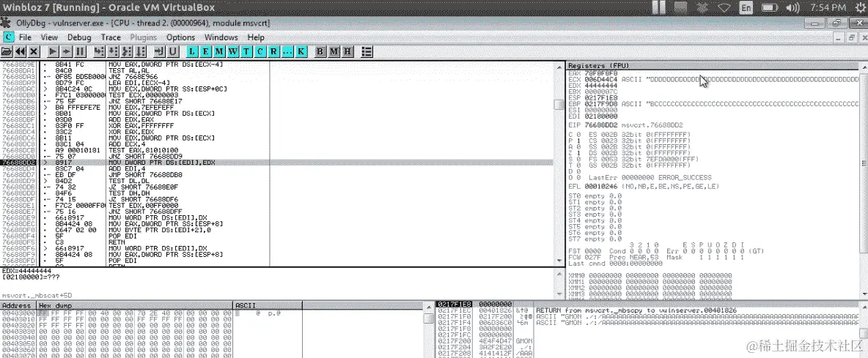Open Breakpoints window with gray B button
Image resolution: width=868 pixels, height=358 pixels.
[320, 51]
